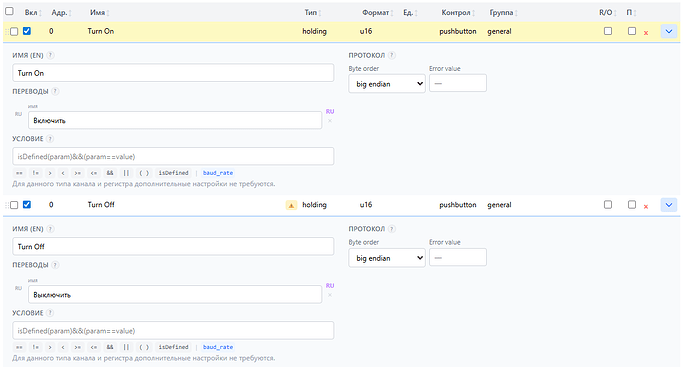Screen dimensions: 689x367
Task: Check the П checkbox in the Turn On row
Action: pyautogui.click(x=632, y=31)
